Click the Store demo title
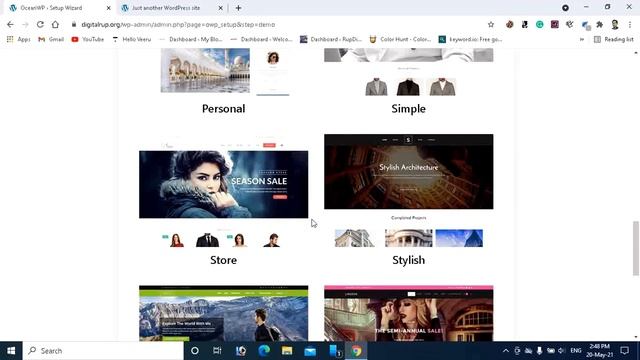Viewport: 640px width, 360px height. click(x=223, y=260)
